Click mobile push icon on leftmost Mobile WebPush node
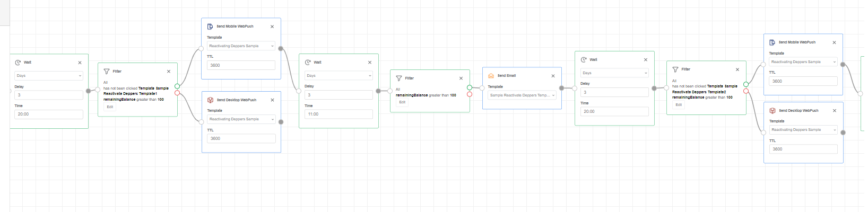 coord(210,26)
